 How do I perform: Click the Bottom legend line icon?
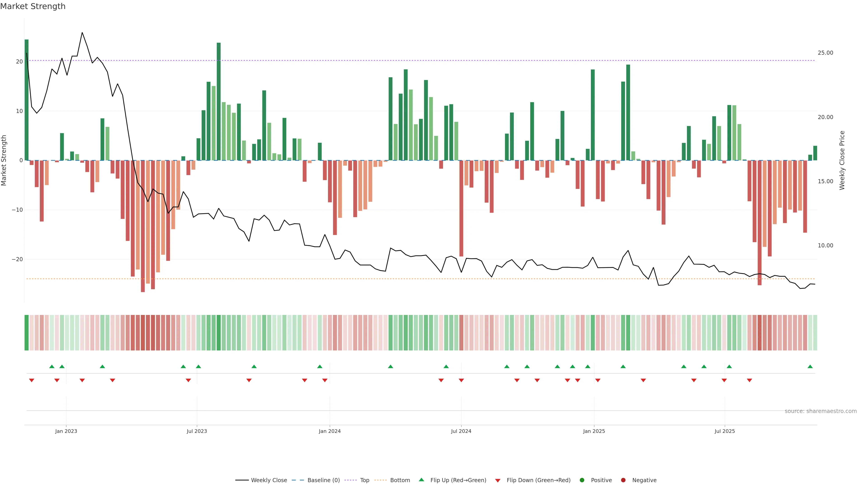[380, 480]
